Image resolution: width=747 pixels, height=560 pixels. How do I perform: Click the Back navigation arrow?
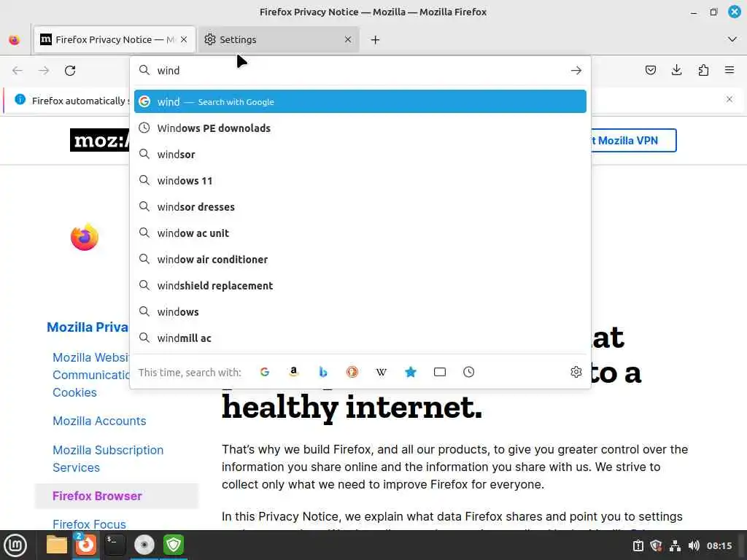pos(18,71)
